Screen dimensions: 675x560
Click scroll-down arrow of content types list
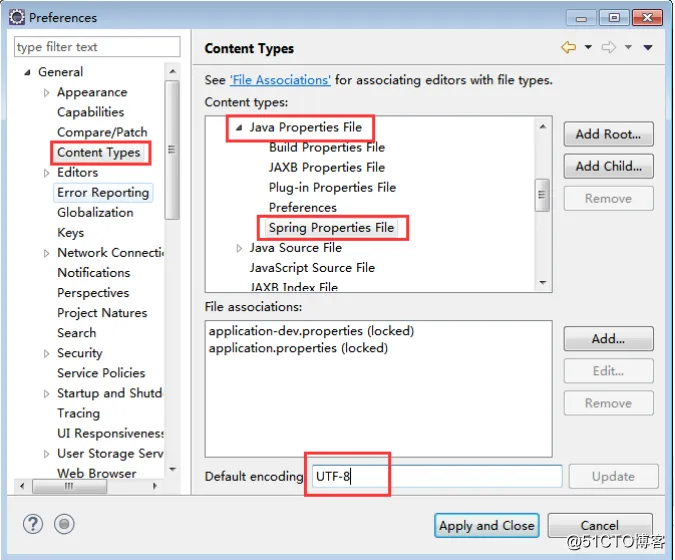[x=542, y=283]
